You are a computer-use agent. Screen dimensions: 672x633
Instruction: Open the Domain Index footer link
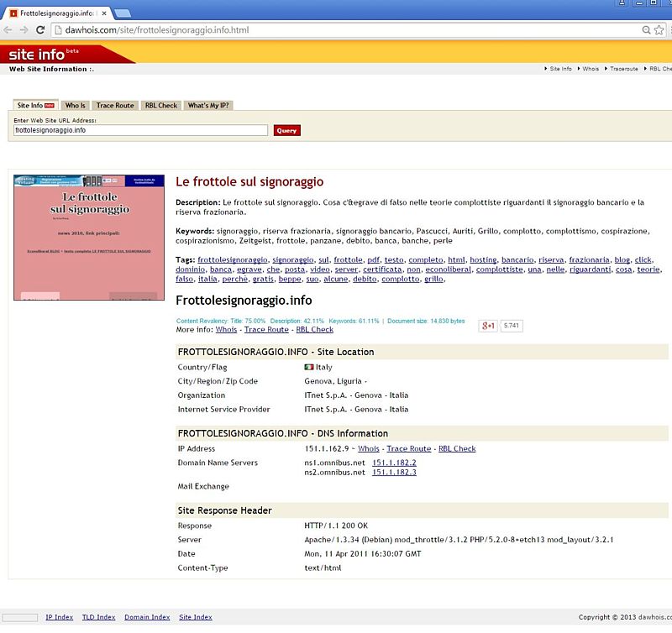tap(147, 617)
